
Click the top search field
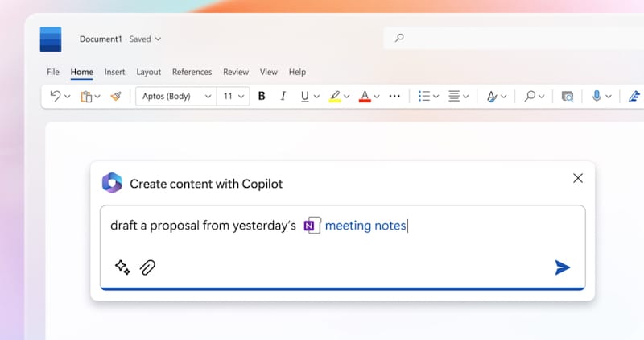click(514, 38)
